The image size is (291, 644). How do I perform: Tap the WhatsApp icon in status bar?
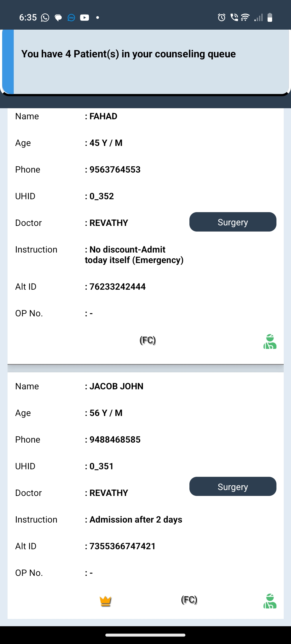pos(45,18)
